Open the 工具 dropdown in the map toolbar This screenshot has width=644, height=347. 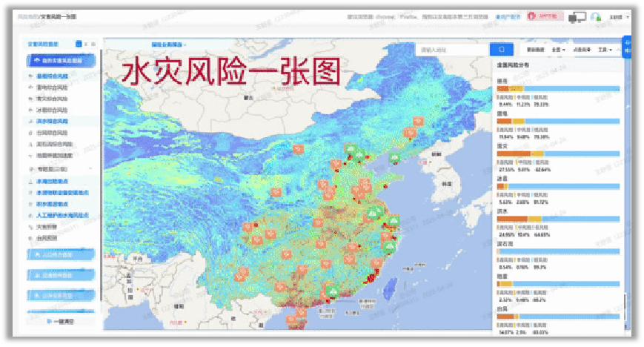[x=605, y=50]
